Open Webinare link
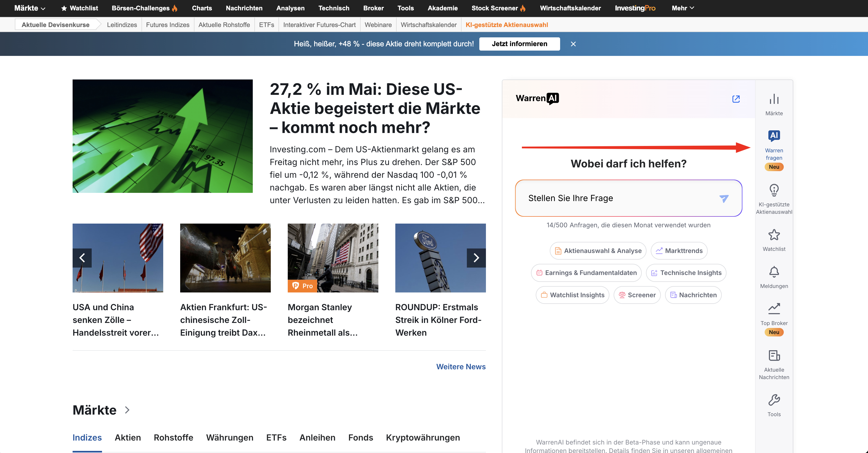This screenshot has height=453, width=868. click(378, 25)
